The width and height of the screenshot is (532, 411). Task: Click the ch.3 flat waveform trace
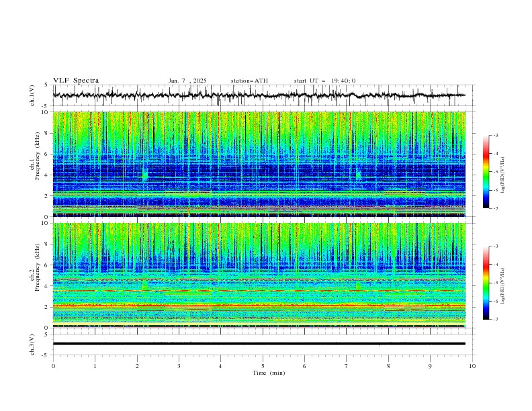(259, 344)
